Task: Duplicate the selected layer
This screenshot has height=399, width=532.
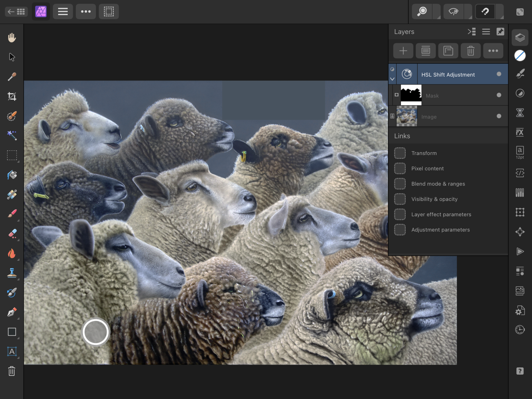Action: coord(448,50)
